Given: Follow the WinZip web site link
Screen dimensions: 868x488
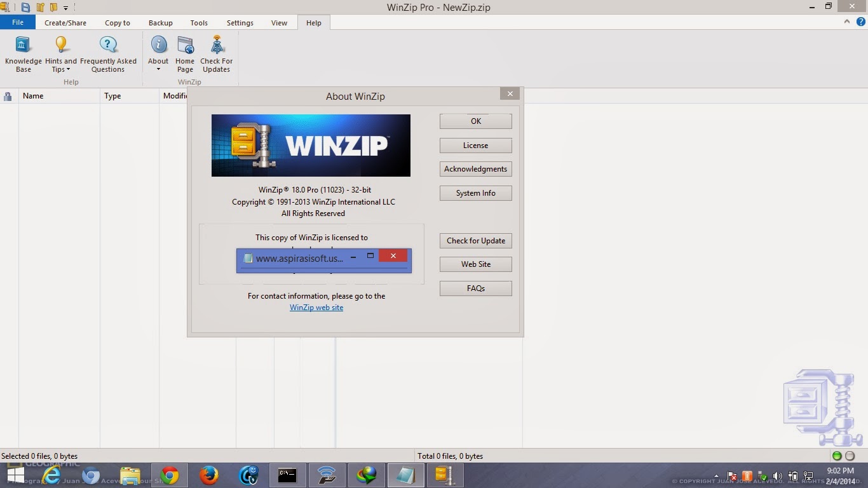Looking at the screenshot, I should (x=316, y=308).
